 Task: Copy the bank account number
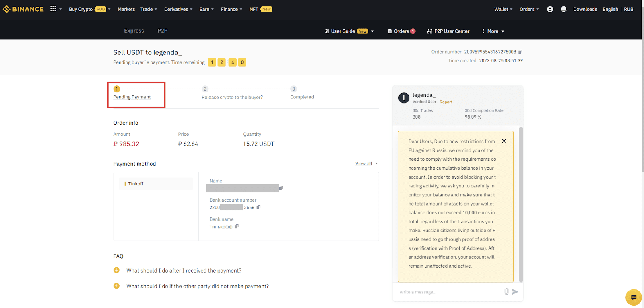pyautogui.click(x=258, y=207)
